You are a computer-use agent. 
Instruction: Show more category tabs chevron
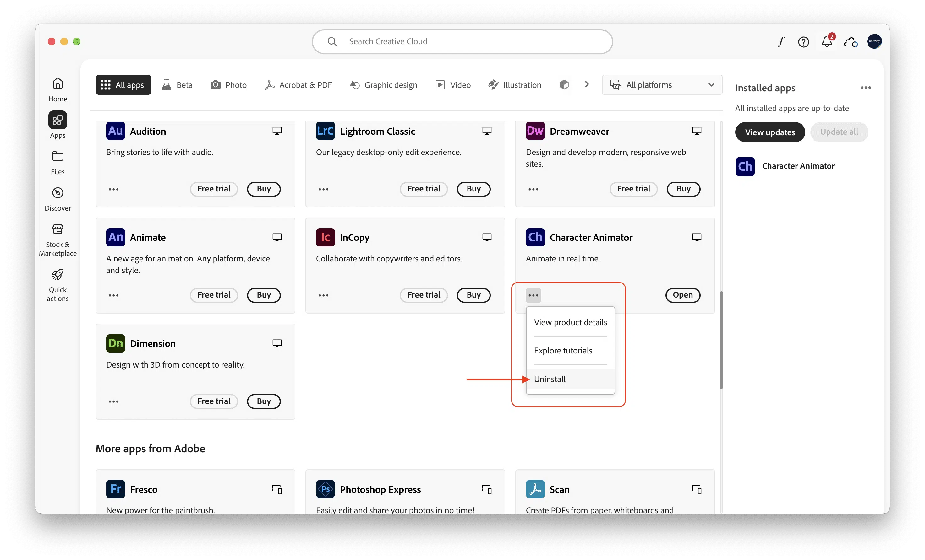(586, 85)
